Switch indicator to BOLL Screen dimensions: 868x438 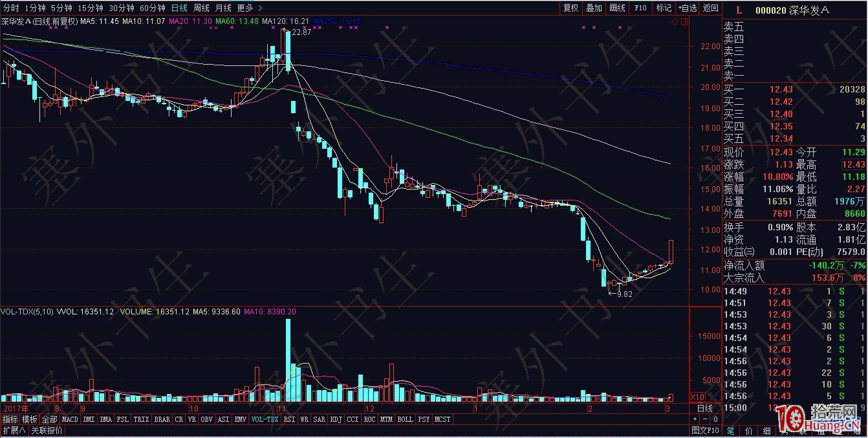406,419
